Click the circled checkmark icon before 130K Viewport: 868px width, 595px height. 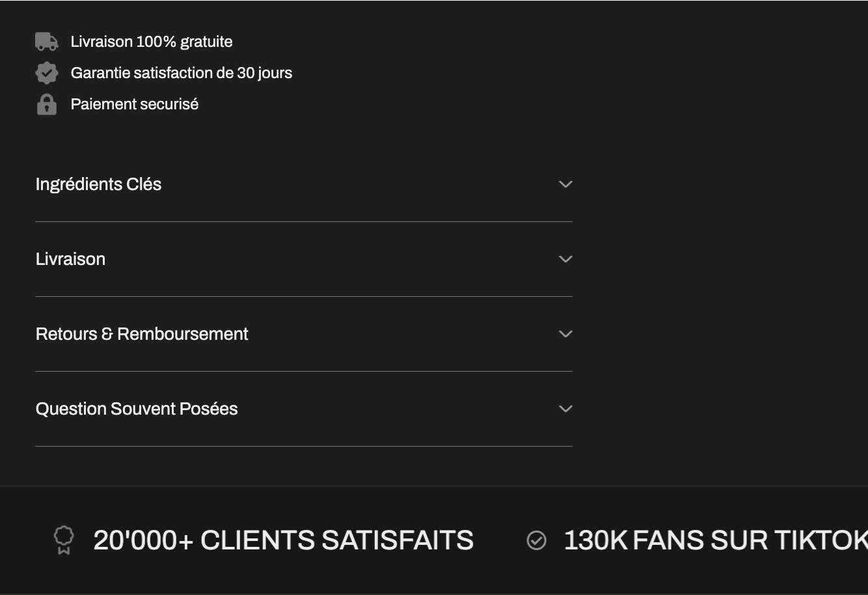click(536, 540)
